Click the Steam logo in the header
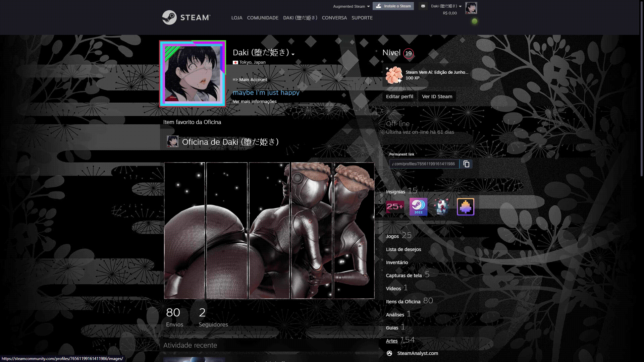 (186, 17)
